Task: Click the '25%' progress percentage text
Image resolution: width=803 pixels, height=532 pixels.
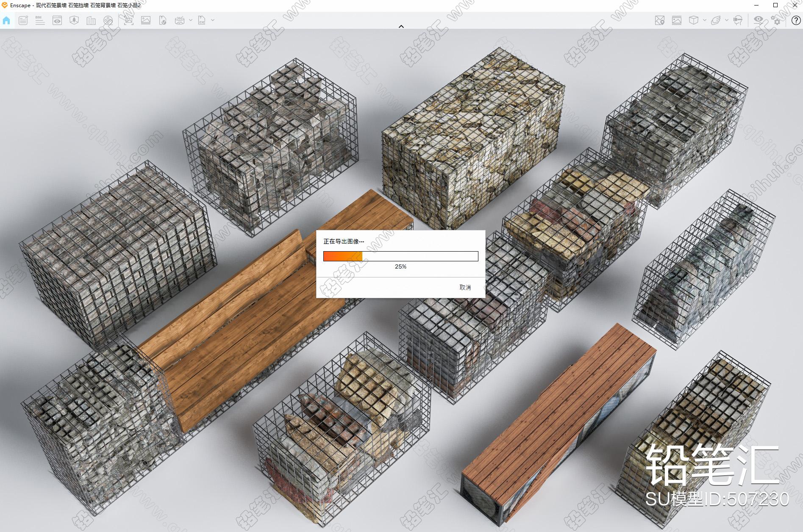Action: click(x=401, y=266)
